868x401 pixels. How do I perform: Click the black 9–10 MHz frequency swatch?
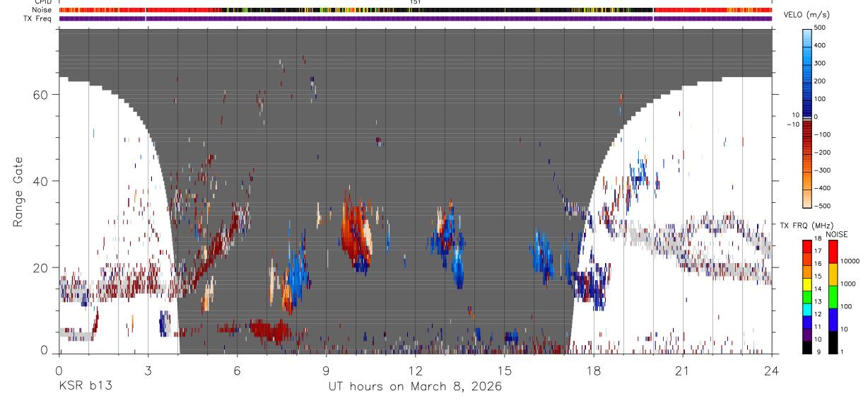pos(807,346)
